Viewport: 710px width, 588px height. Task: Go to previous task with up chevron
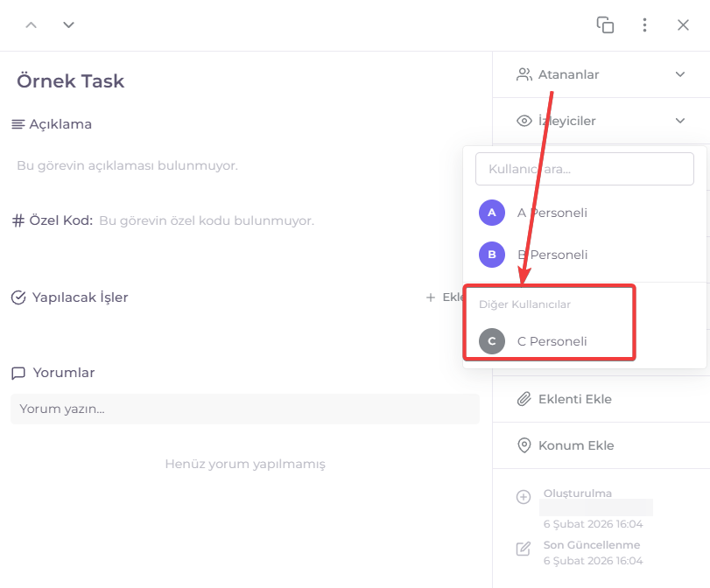click(x=32, y=24)
